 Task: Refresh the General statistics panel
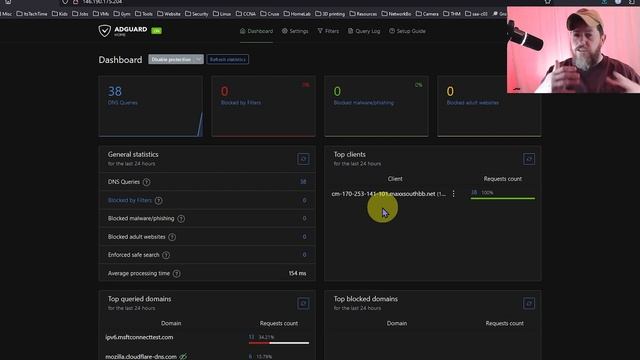click(x=303, y=159)
